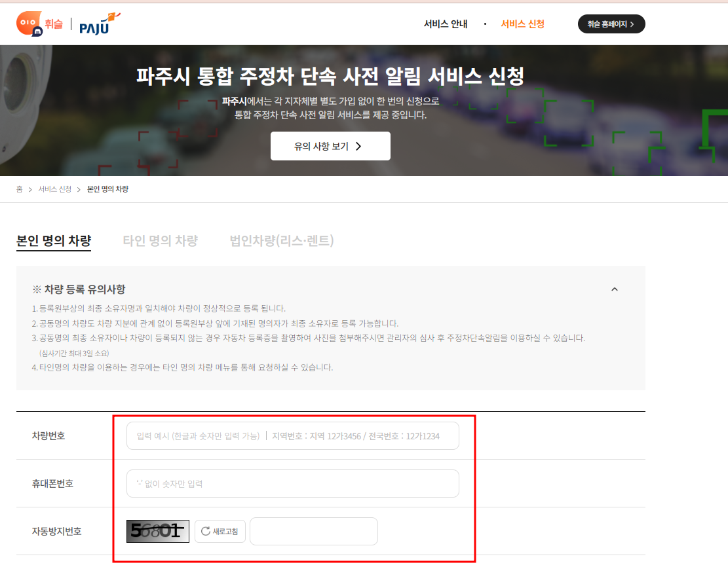Click the 휘슬 홈페이지 button
Viewport: 728px width, 567px height.
[x=611, y=24]
